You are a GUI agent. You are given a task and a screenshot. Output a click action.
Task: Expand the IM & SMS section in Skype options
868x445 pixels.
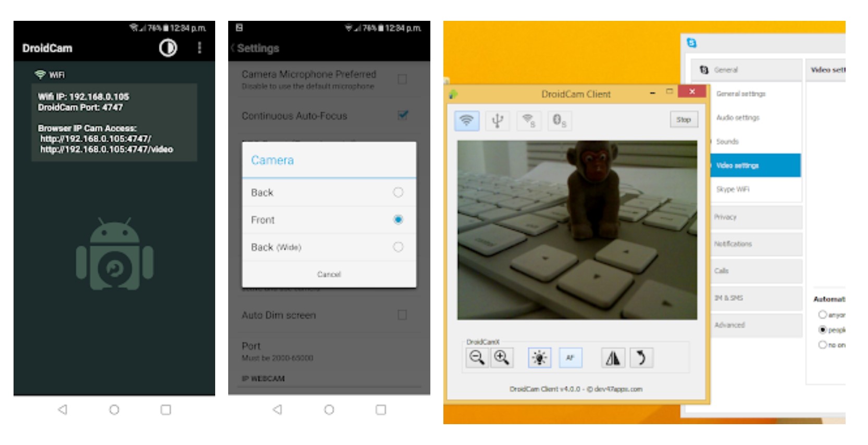tap(757, 298)
